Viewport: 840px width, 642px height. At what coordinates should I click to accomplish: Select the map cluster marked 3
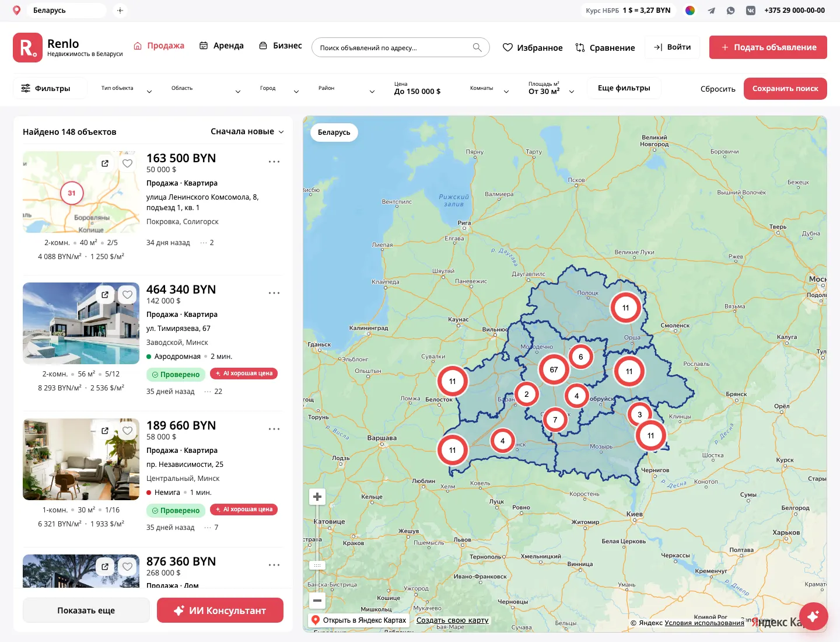coord(639,414)
